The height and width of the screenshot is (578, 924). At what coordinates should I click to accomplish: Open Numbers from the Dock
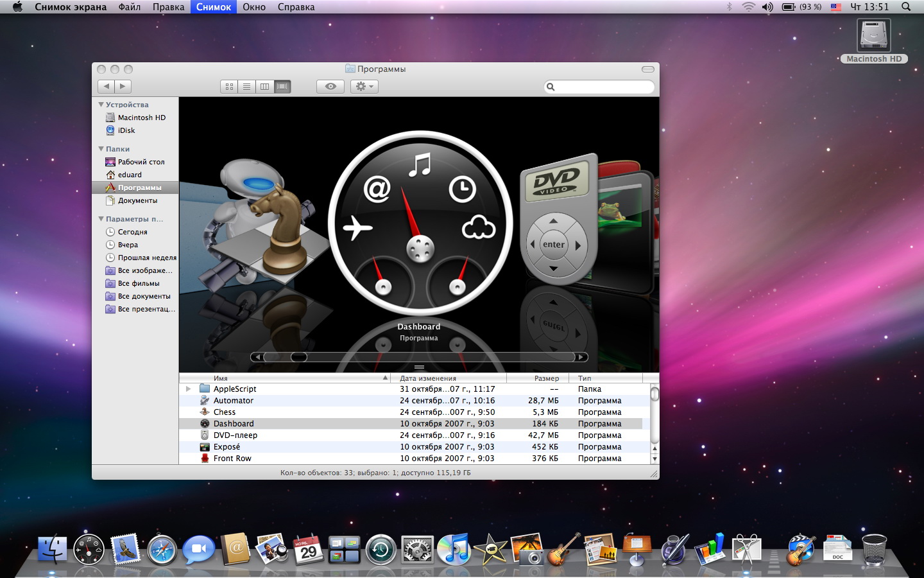pyautogui.click(x=710, y=550)
